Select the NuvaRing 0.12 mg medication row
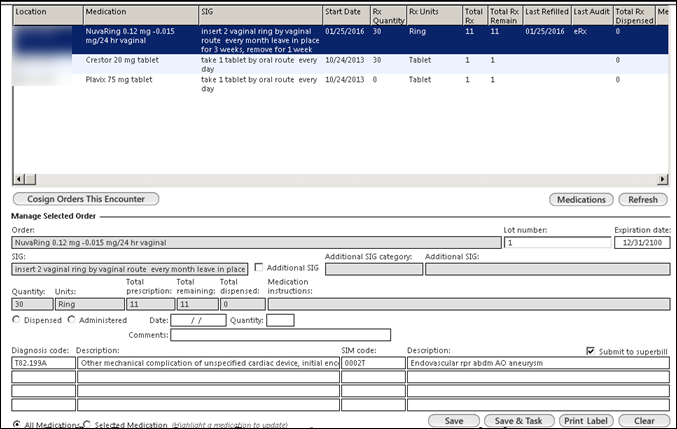This screenshot has height=429, width=677. [x=341, y=40]
